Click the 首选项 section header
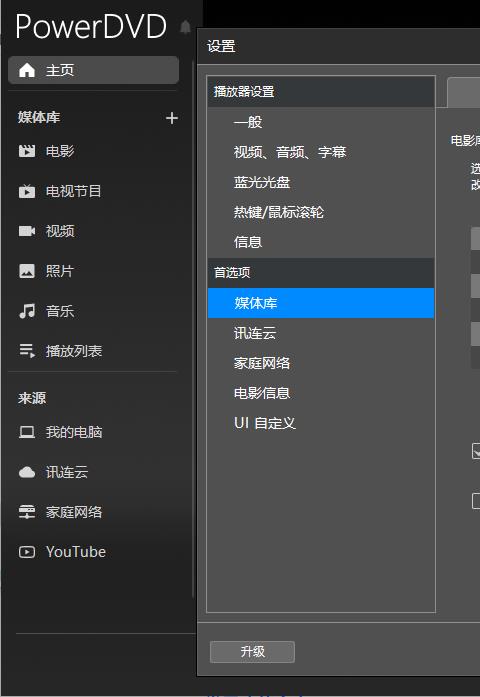 click(x=321, y=272)
